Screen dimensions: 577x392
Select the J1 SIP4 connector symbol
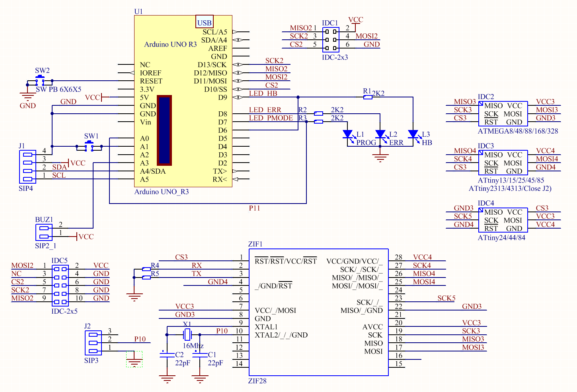[x=27, y=167]
